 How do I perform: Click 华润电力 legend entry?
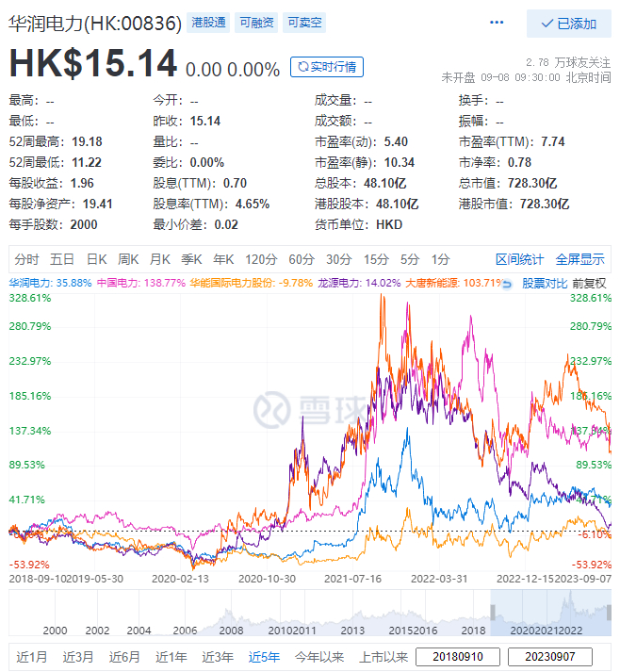(x=50, y=283)
